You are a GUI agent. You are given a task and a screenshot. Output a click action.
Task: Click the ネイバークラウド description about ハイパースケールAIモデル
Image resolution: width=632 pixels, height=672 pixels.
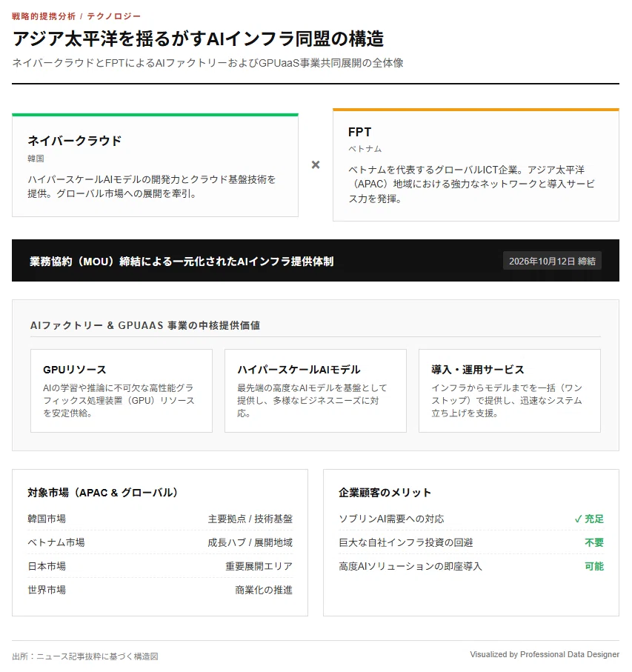click(152, 187)
